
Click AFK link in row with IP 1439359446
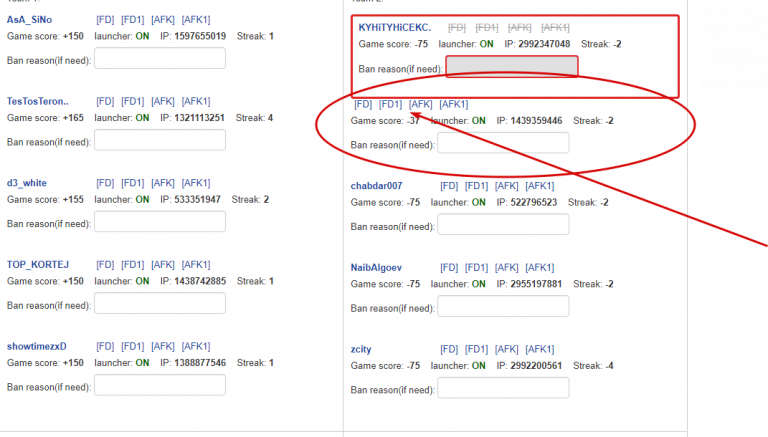pos(420,104)
